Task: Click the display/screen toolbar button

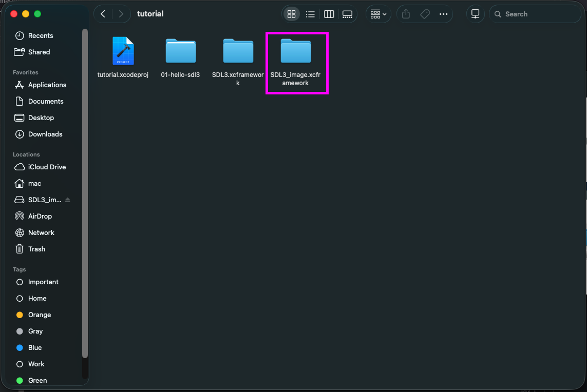Action: coord(476,14)
